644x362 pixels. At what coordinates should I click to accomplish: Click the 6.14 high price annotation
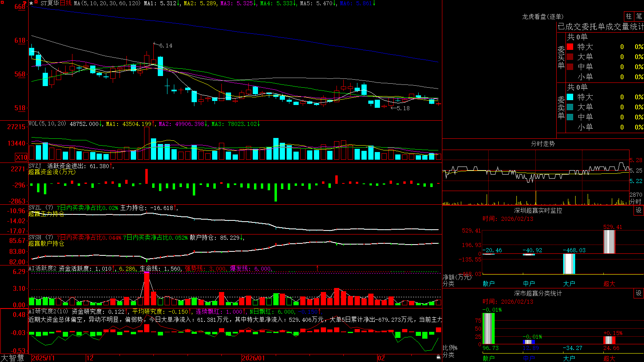point(166,46)
